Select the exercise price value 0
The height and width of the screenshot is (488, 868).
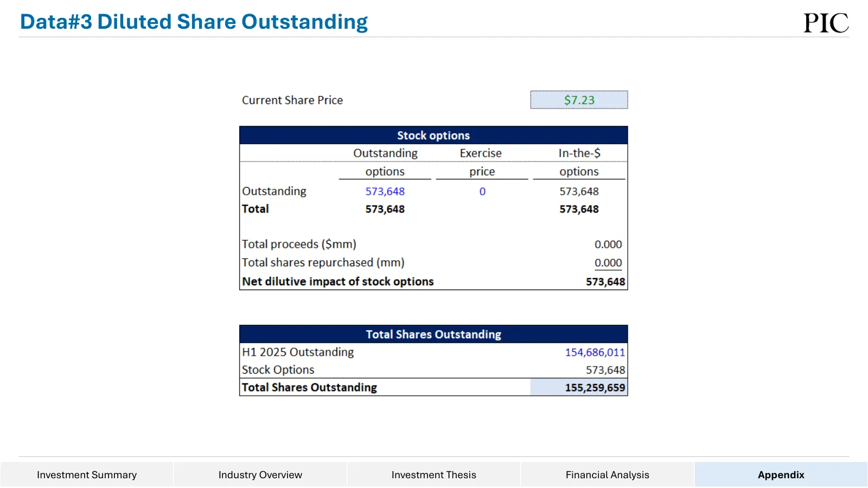tap(482, 191)
